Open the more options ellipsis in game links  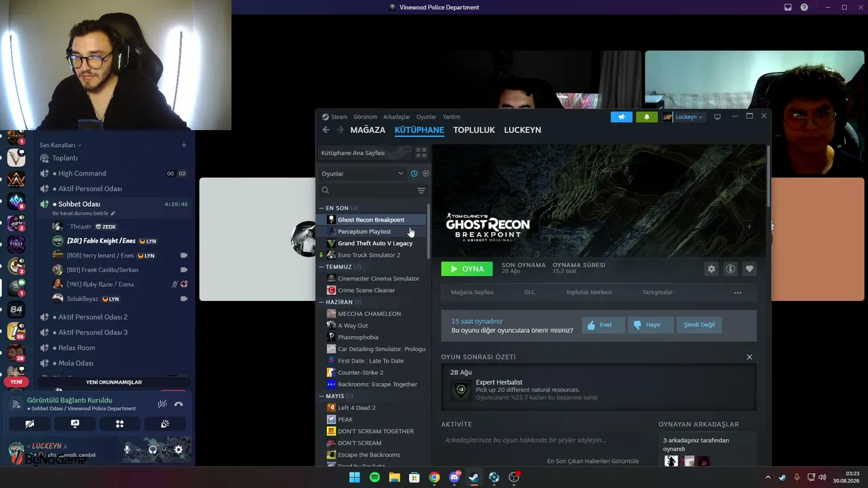(x=738, y=293)
